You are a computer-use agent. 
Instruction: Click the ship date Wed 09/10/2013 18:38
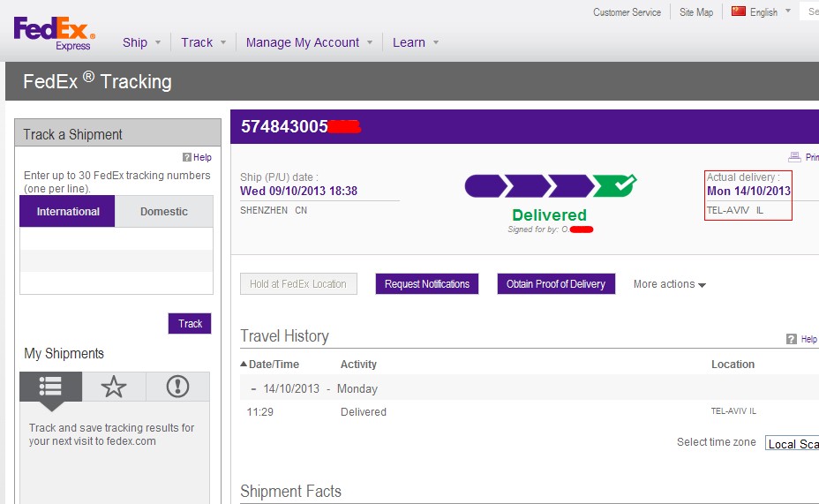pos(299,192)
